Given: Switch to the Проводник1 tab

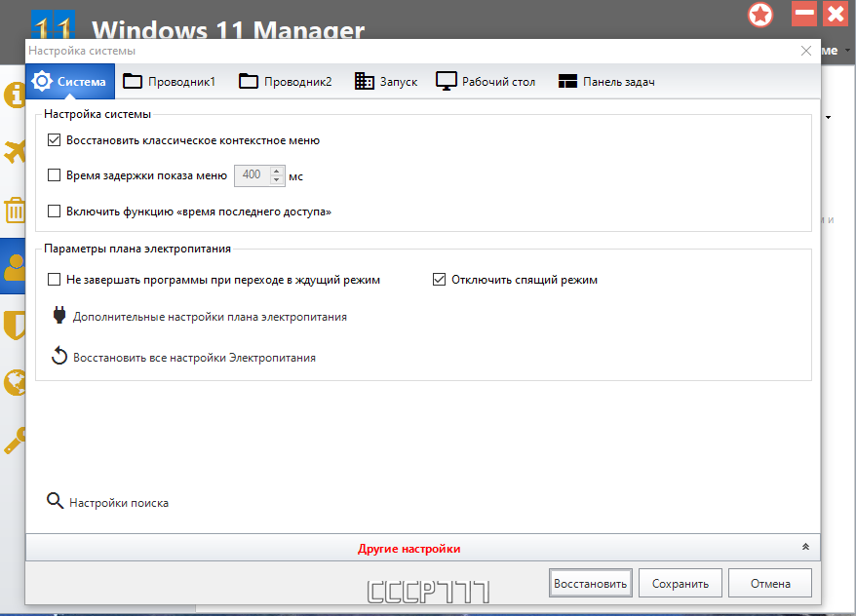Looking at the screenshot, I should pyautogui.click(x=170, y=81).
